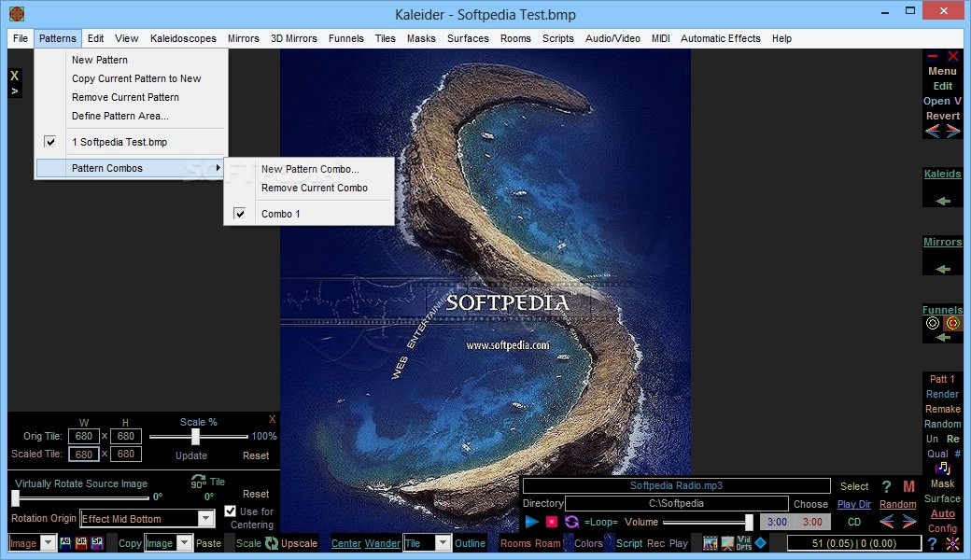
Task: Open Vid Opts video options
Action: point(744,543)
